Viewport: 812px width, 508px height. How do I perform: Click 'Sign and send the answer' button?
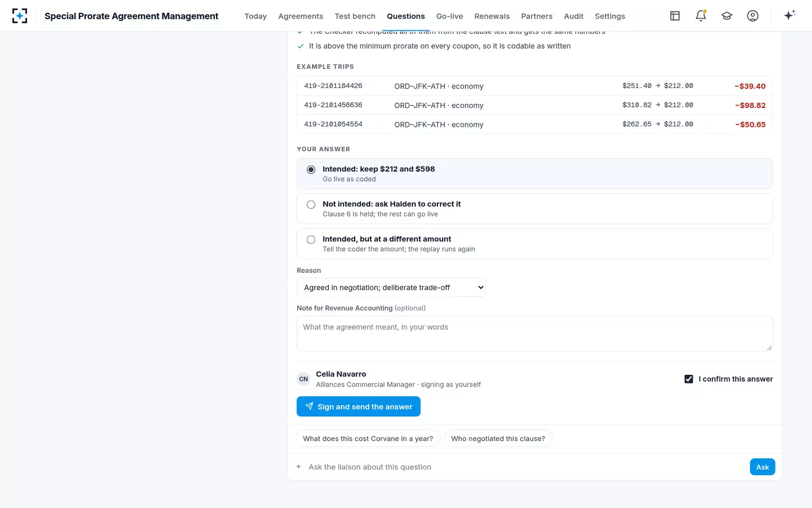[359, 406]
